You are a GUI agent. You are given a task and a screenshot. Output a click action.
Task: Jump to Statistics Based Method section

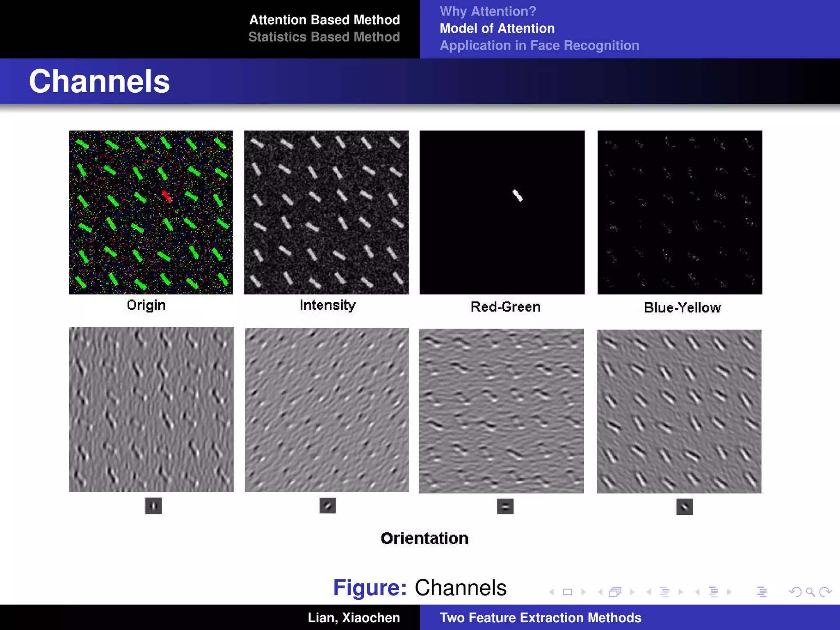[x=324, y=37]
